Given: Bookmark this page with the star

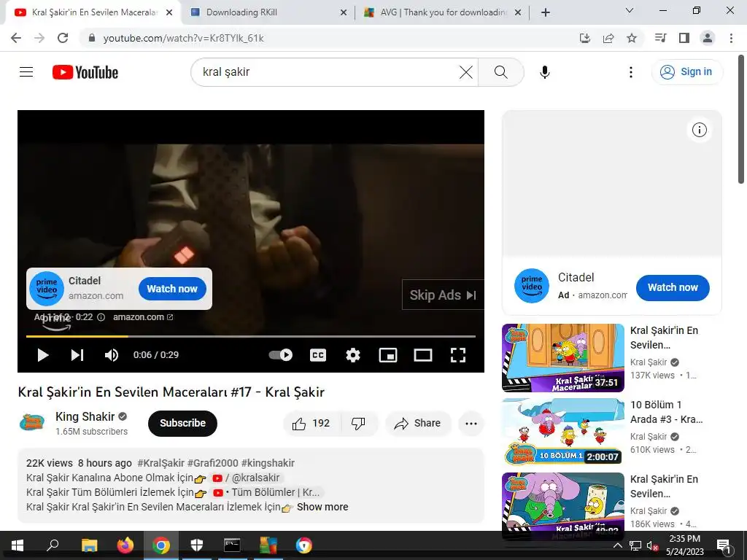Looking at the screenshot, I should click(632, 38).
